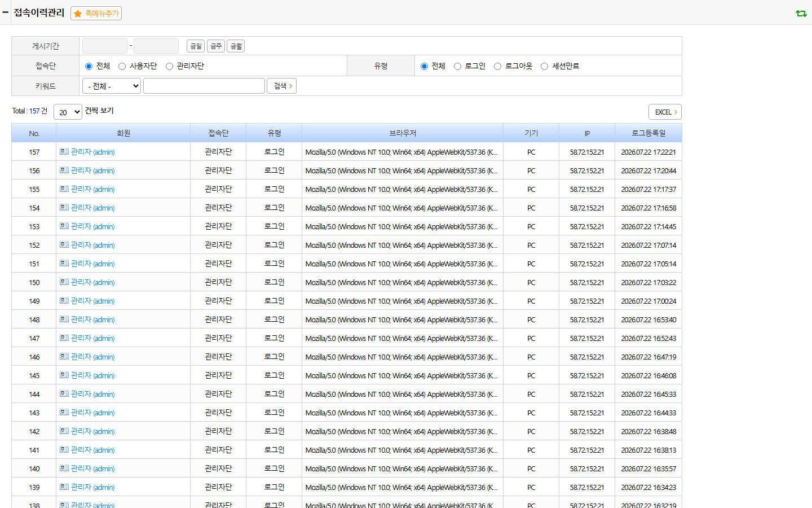Viewport: 812px width, 508px height.
Task: Click timestamp 2026.07.22 16:34:23
Action: (648, 487)
